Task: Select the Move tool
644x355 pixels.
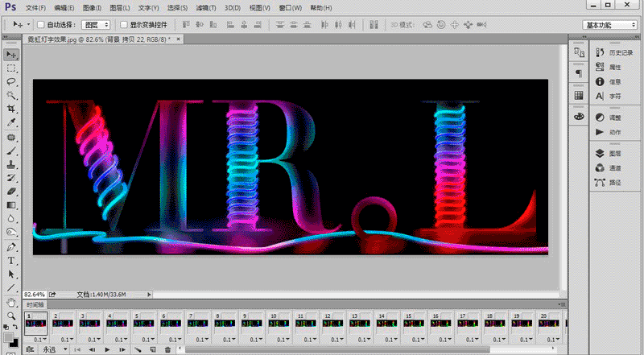Action: pos(11,55)
